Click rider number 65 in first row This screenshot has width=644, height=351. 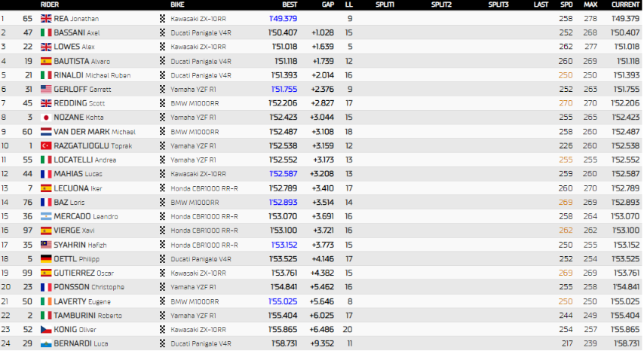coord(27,18)
